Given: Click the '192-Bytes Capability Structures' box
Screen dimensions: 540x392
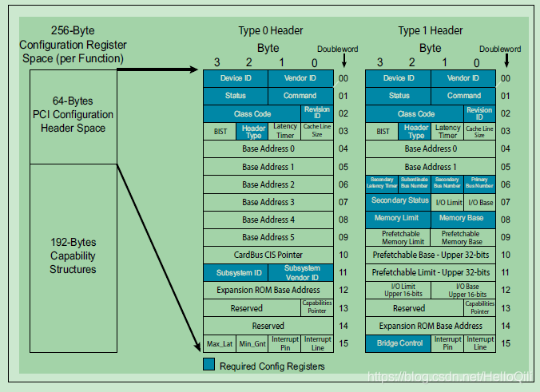Looking at the screenshot, I should [73, 258].
